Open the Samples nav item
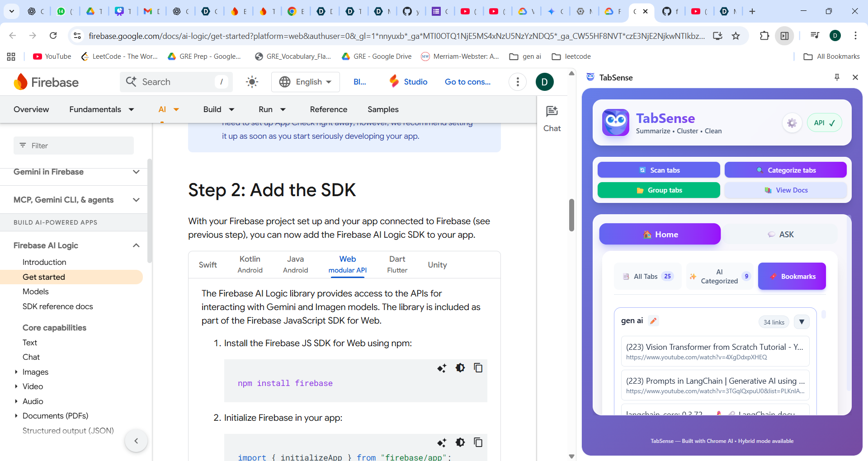Image resolution: width=868 pixels, height=461 pixels. click(383, 109)
